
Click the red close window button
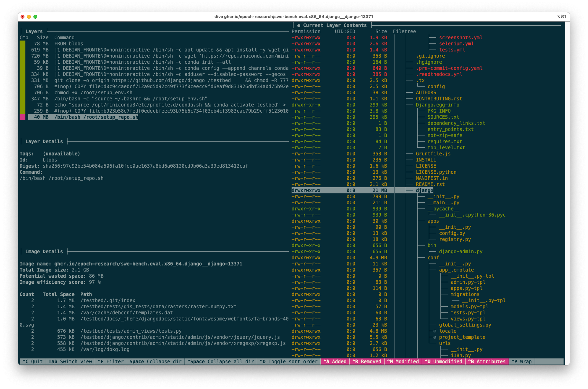(23, 17)
